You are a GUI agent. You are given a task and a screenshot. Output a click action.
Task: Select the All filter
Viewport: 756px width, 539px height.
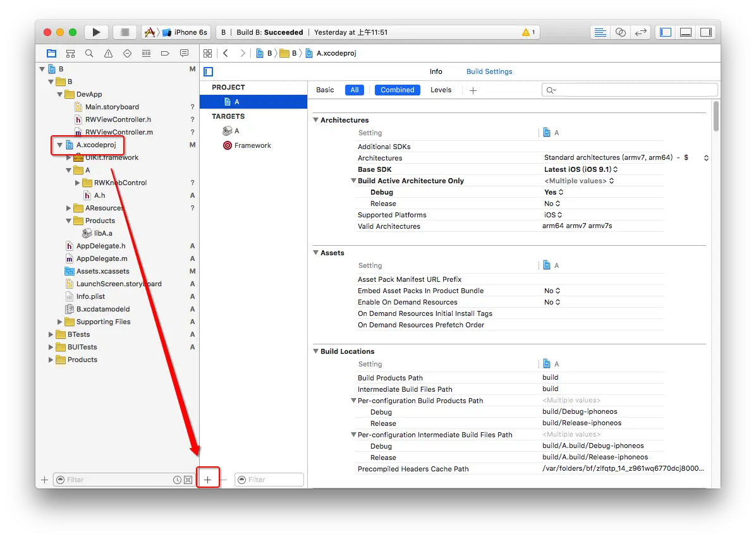(x=355, y=90)
